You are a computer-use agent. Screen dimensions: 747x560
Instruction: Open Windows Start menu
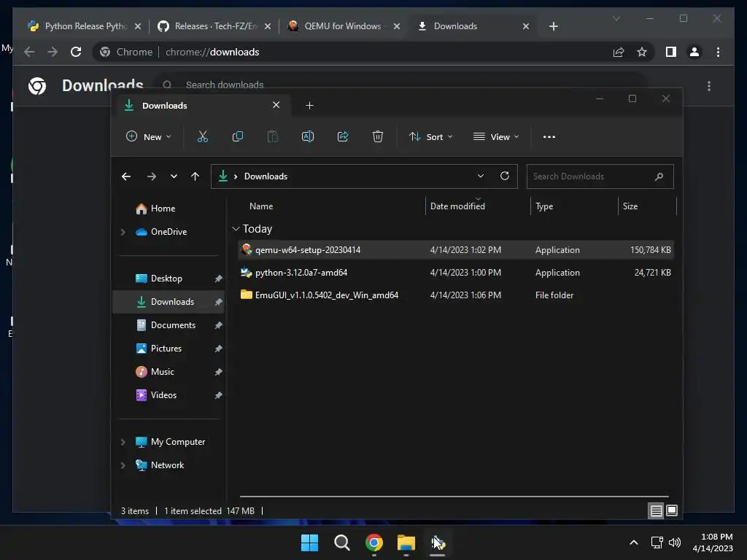(x=309, y=542)
